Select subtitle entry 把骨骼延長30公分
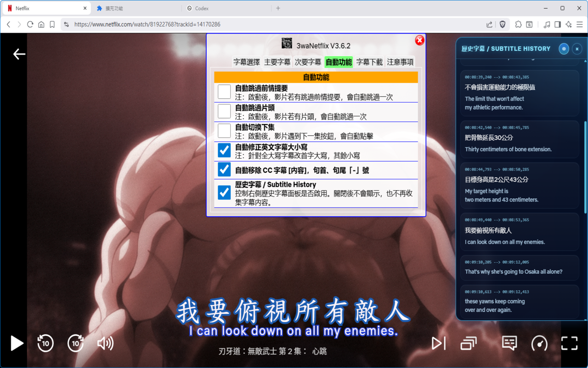The height and width of the screenshot is (368, 588). coord(520,139)
